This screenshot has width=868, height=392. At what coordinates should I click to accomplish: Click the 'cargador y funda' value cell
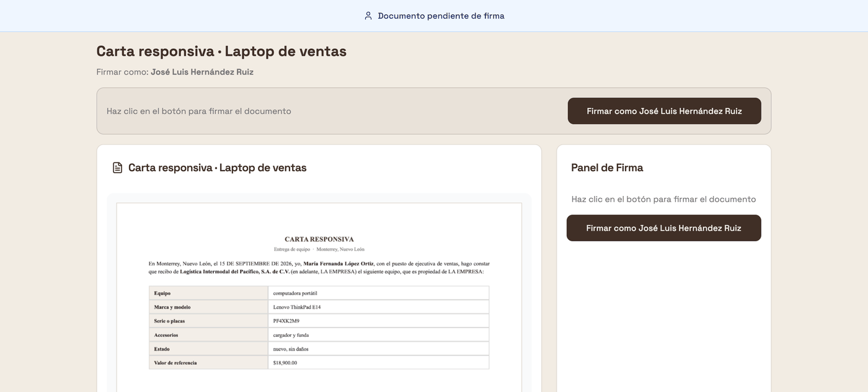(379, 335)
